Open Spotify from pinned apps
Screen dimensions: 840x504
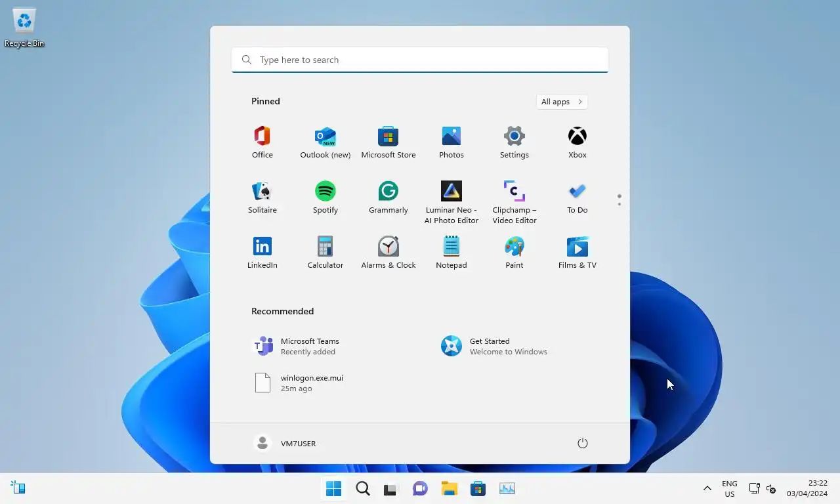click(325, 198)
